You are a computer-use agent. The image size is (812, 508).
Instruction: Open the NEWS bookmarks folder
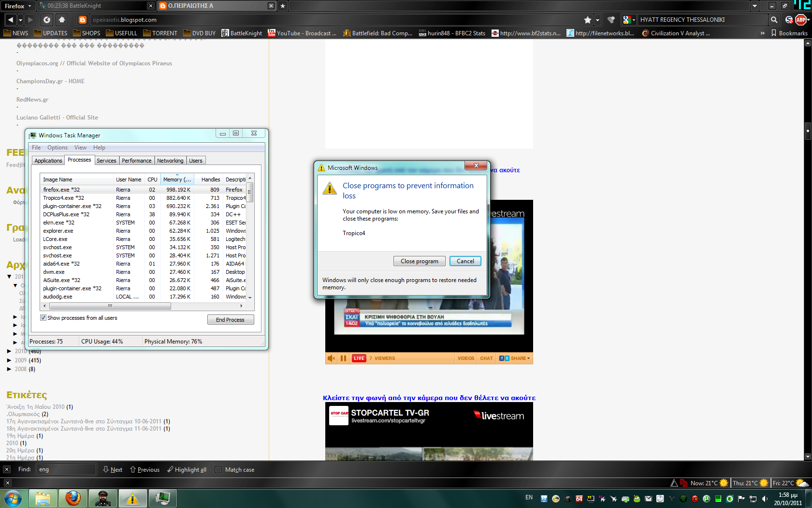(16, 33)
